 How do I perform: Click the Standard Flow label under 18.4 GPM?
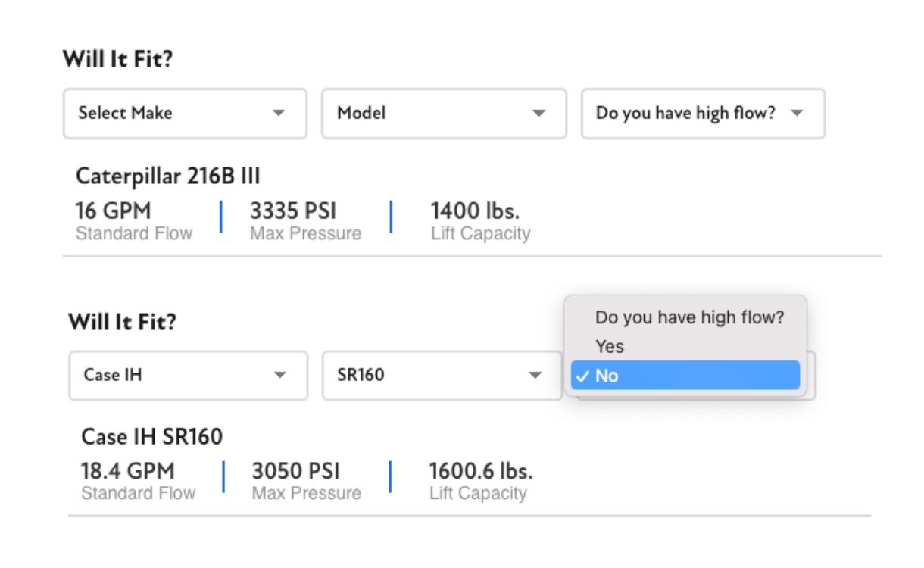(x=138, y=493)
